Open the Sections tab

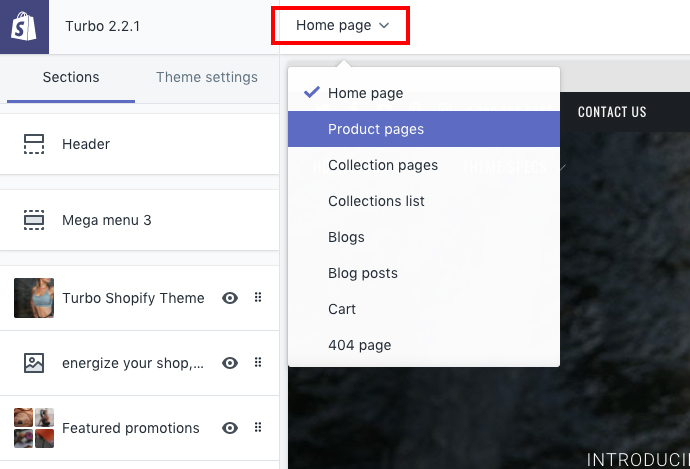click(71, 77)
